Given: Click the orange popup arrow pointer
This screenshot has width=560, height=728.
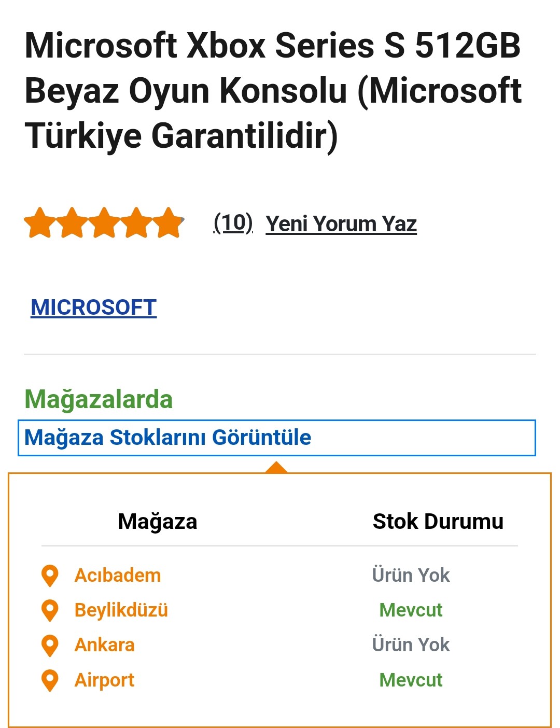Looking at the screenshot, I should coord(276,467).
